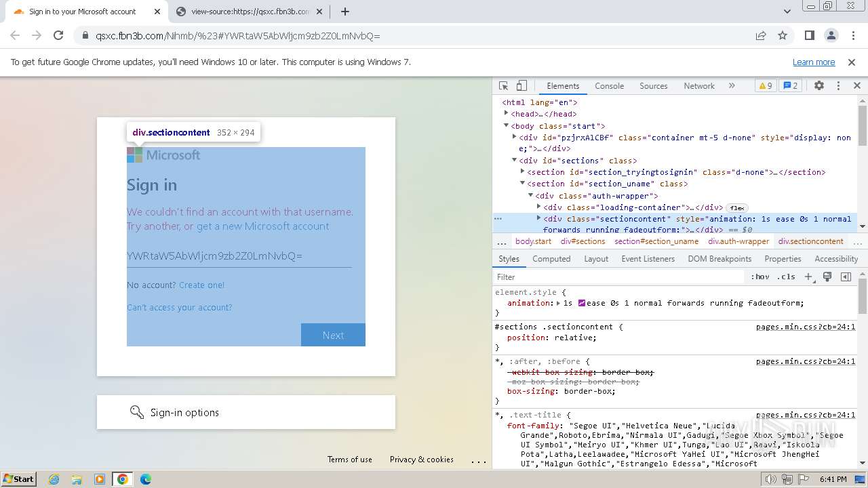
Task: Expand the head element node
Action: (x=506, y=113)
